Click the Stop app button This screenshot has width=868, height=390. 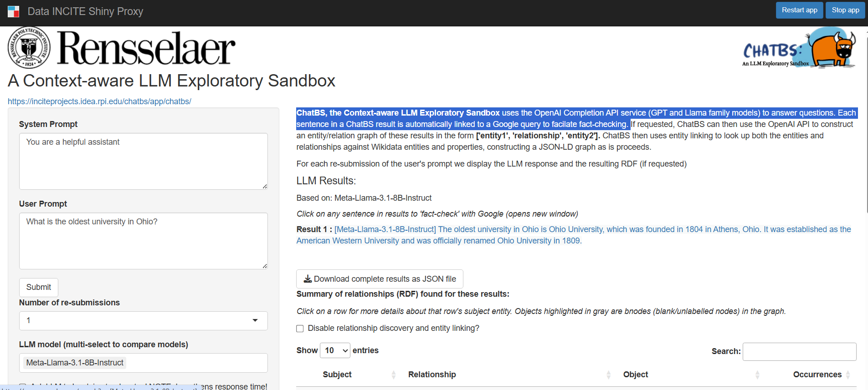click(x=845, y=10)
